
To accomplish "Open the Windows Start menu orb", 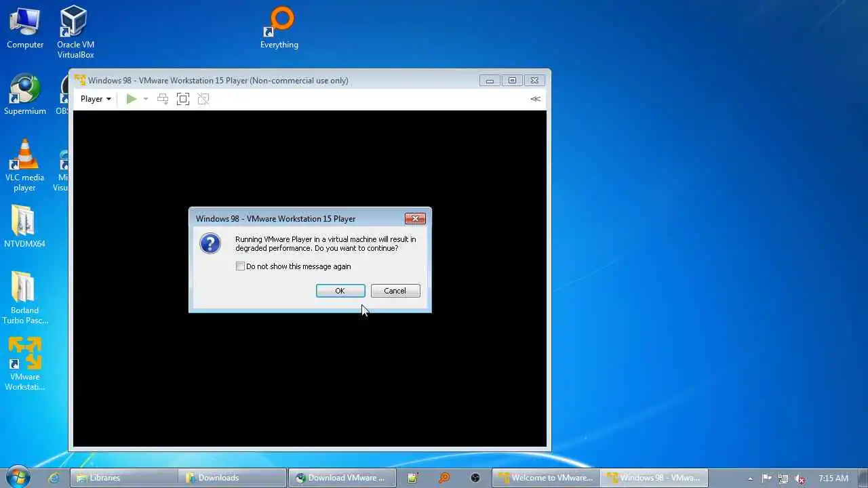I will (18, 477).
